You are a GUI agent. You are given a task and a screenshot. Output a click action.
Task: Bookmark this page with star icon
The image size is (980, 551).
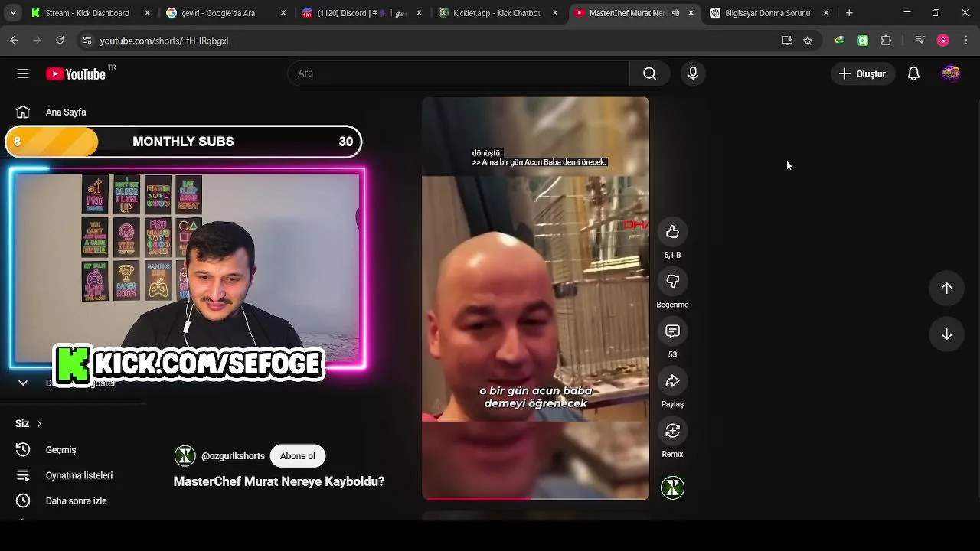tap(808, 41)
